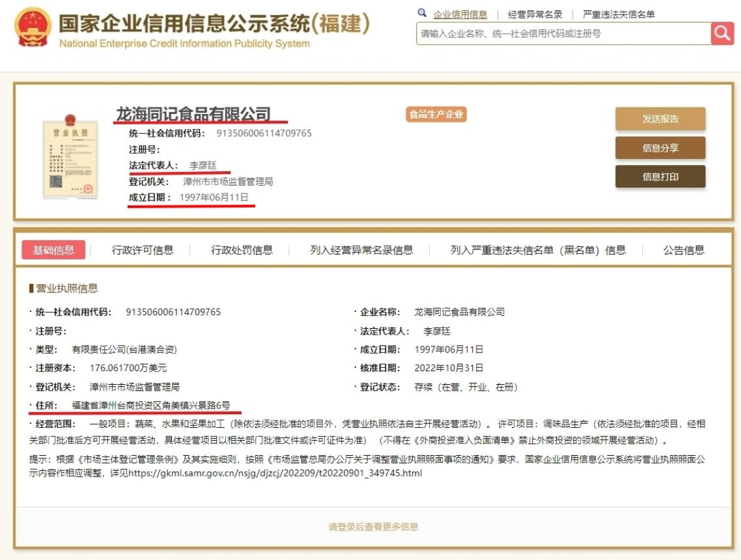Switch to the 基础信息 tab

pyautogui.click(x=54, y=250)
